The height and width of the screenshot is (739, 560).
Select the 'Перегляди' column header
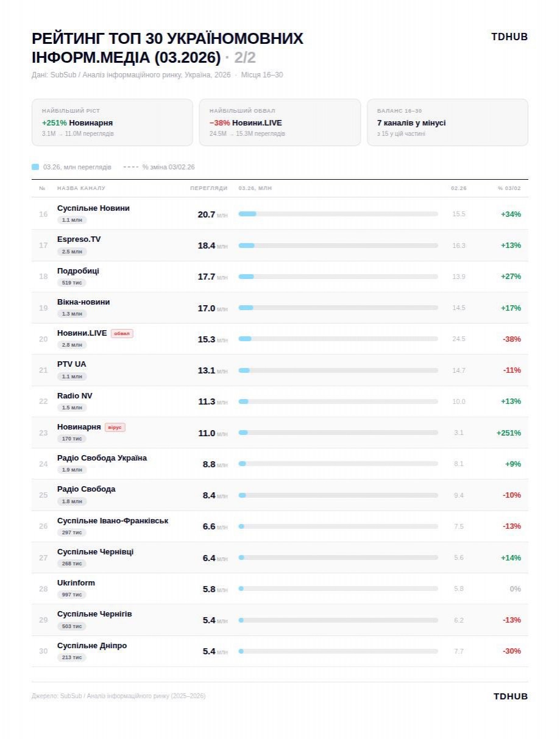pyautogui.click(x=208, y=188)
